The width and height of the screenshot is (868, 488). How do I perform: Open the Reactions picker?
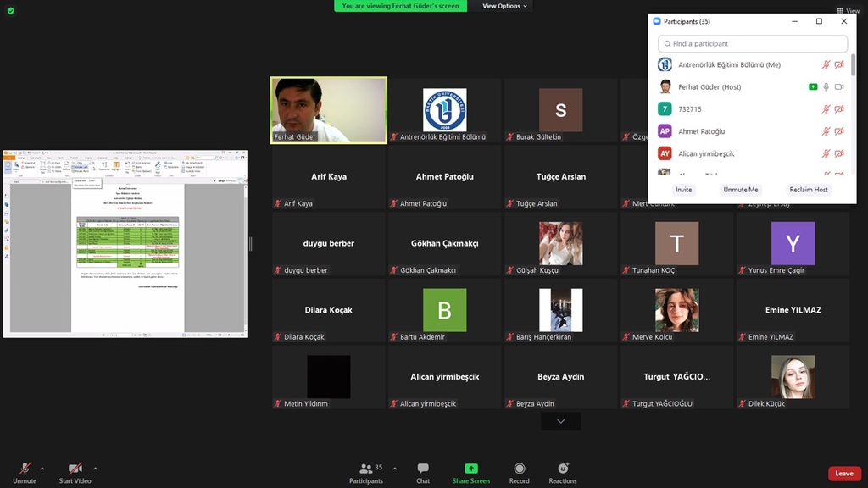(x=562, y=469)
